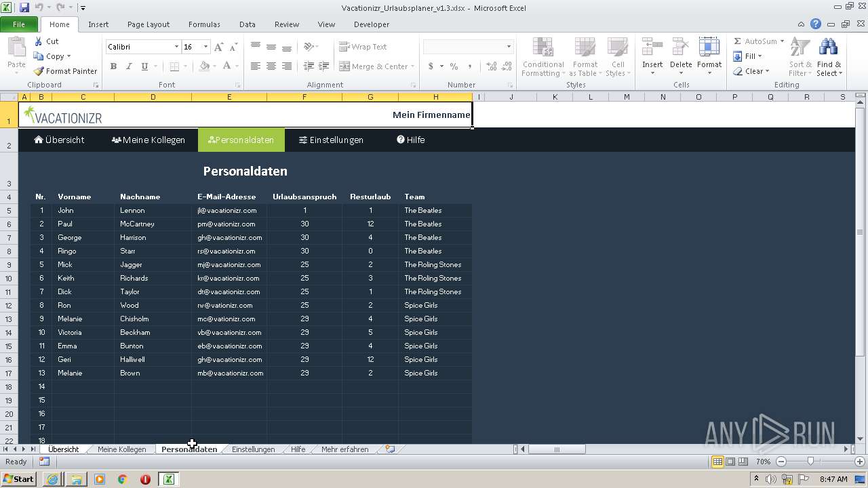Go to Übersicht in navigation bar

pos(59,140)
